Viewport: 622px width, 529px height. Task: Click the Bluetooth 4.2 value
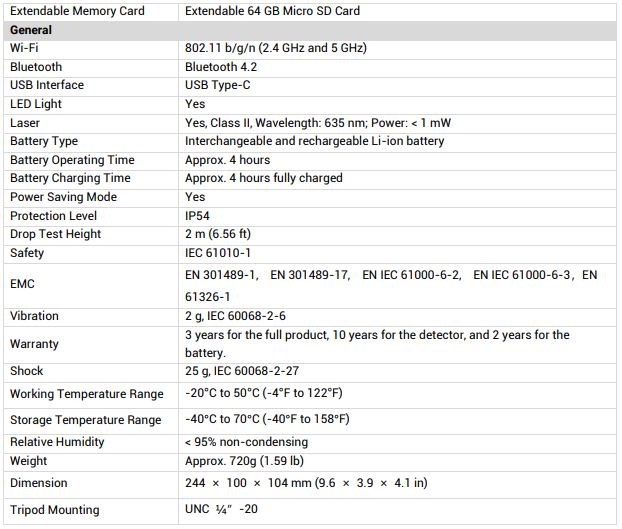(222, 67)
